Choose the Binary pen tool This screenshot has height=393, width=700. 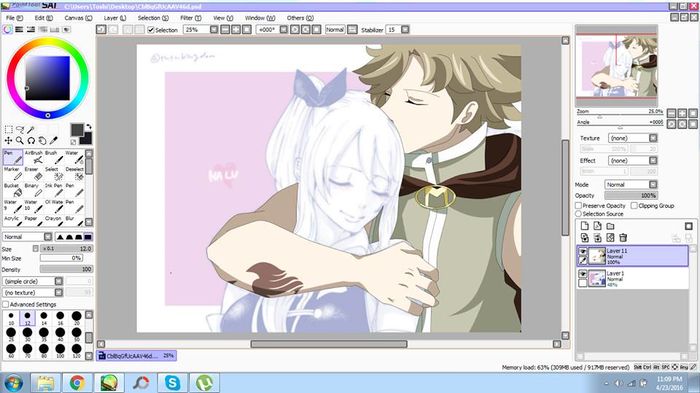[34, 191]
